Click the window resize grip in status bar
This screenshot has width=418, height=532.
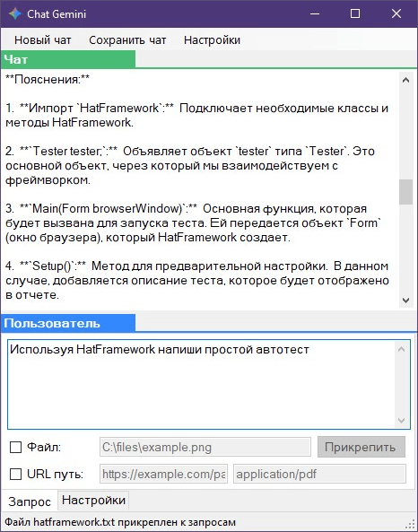coord(411,525)
